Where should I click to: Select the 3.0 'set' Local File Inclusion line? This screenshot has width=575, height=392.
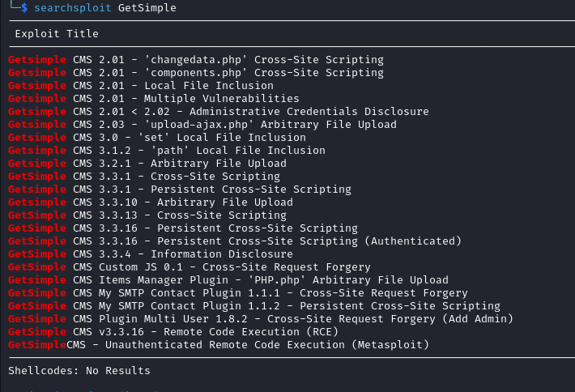click(157, 138)
